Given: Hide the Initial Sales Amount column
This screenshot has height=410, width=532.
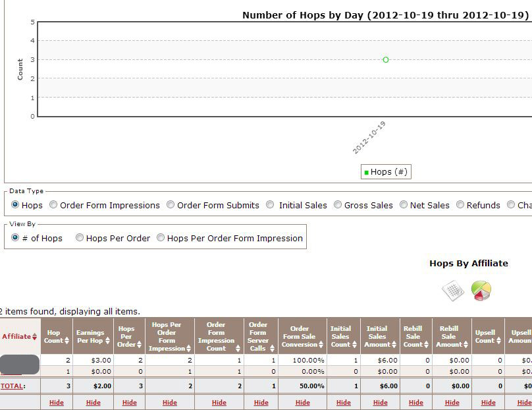Looking at the screenshot, I should pyautogui.click(x=381, y=402).
